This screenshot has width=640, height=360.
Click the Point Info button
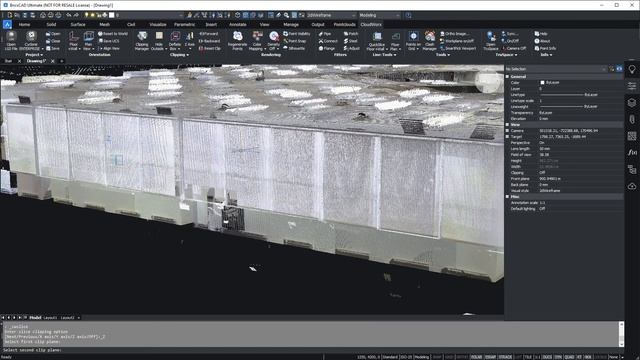545,48
